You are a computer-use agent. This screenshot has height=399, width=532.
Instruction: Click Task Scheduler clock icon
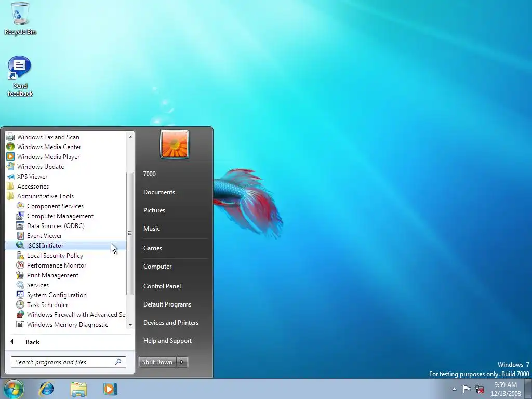[20, 304]
